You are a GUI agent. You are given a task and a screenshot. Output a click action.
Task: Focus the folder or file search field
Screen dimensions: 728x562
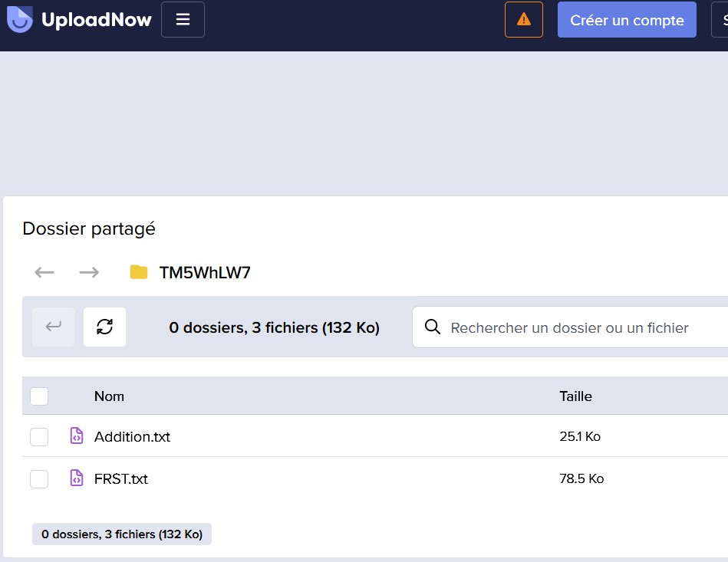click(x=570, y=327)
